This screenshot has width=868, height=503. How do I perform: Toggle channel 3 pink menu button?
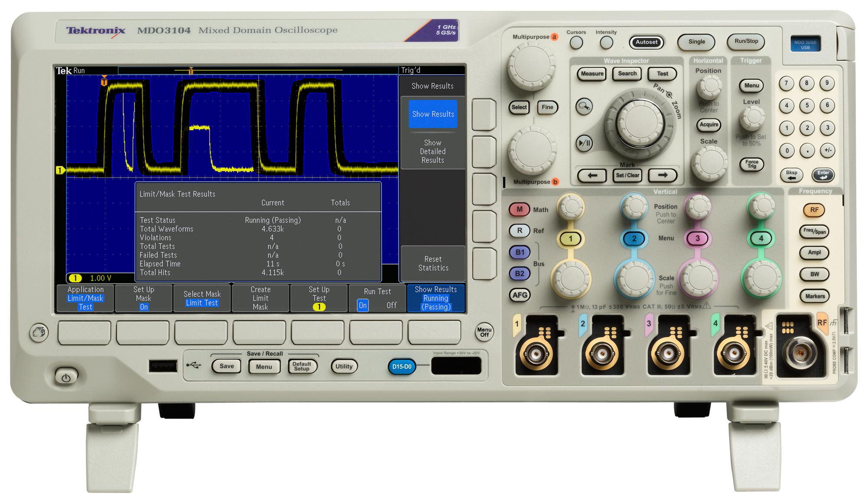pos(697,238)
